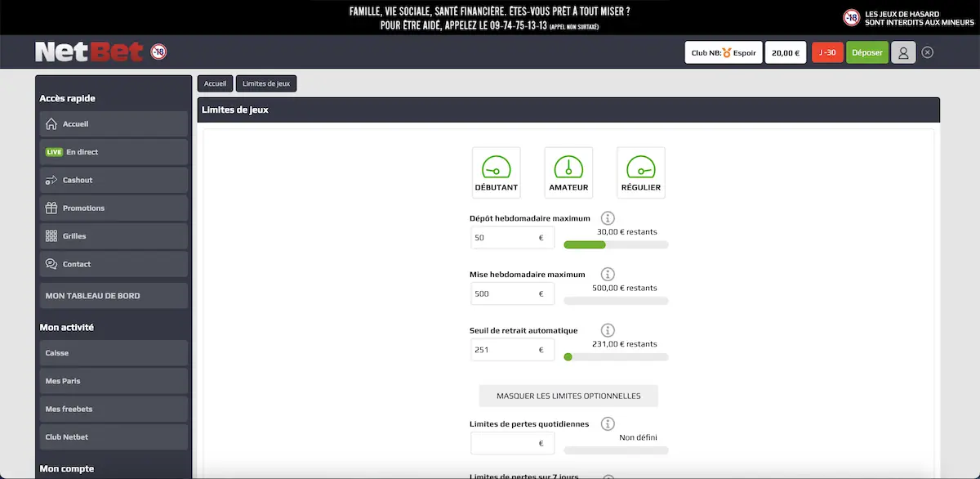
Task: Select the Amateur gauge preset
Action: click(x=568, y=172)
